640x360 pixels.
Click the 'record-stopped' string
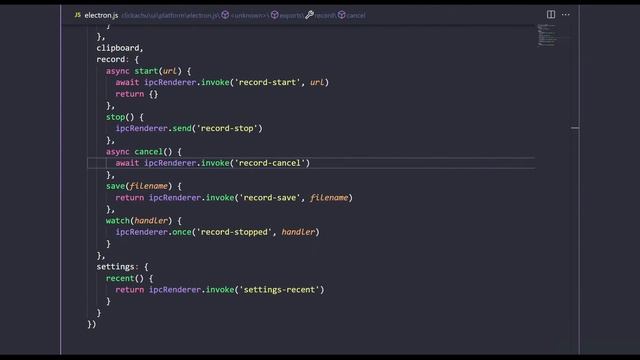coord(234,232)
